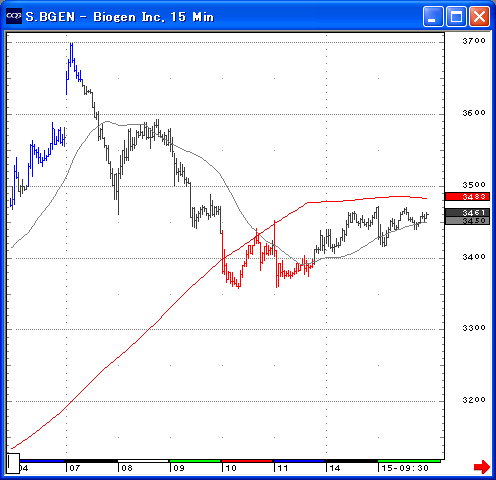Image resolution: width=496 pixels, height=480 pixels.
Task: Click the 3700 price scale label
Action: [474, 41]
